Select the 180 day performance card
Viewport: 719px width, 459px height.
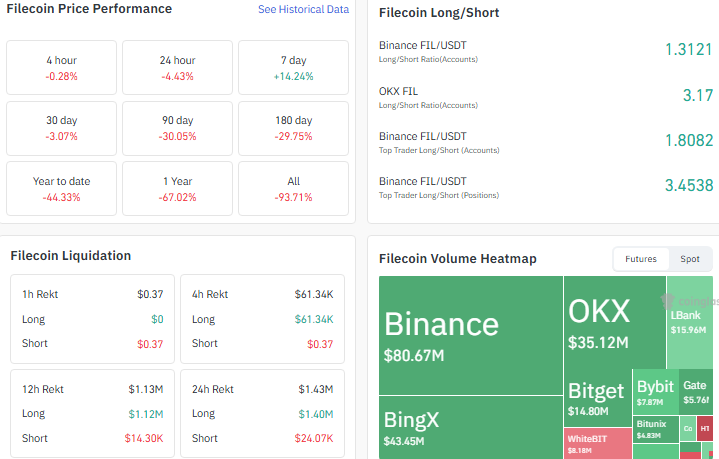pyautogui.click(x=293, y=128)
